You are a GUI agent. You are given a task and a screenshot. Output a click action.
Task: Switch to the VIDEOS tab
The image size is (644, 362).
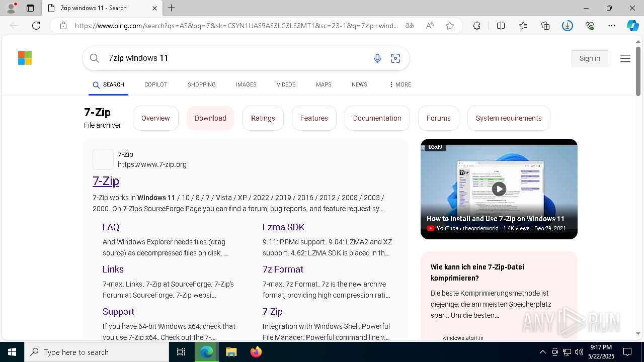[x=286, y=84]
